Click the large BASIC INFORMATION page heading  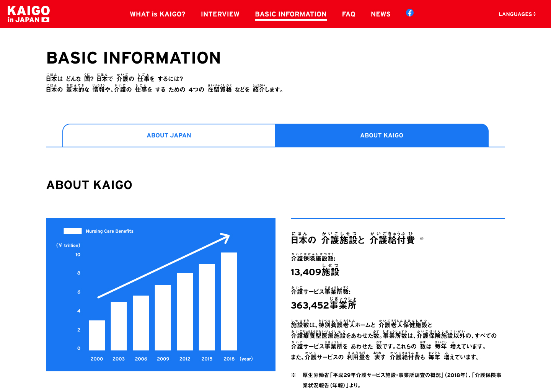[x=134, y=58]
